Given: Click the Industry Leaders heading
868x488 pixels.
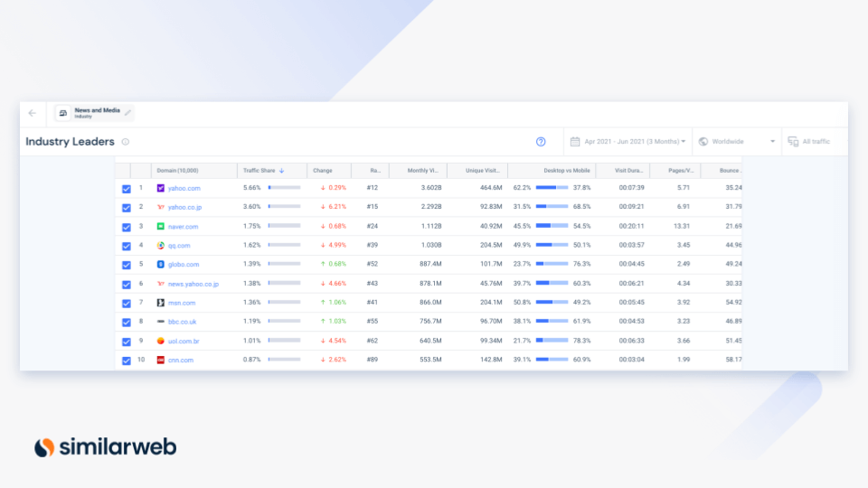Looking at the screenshot, I should point(70,142).
